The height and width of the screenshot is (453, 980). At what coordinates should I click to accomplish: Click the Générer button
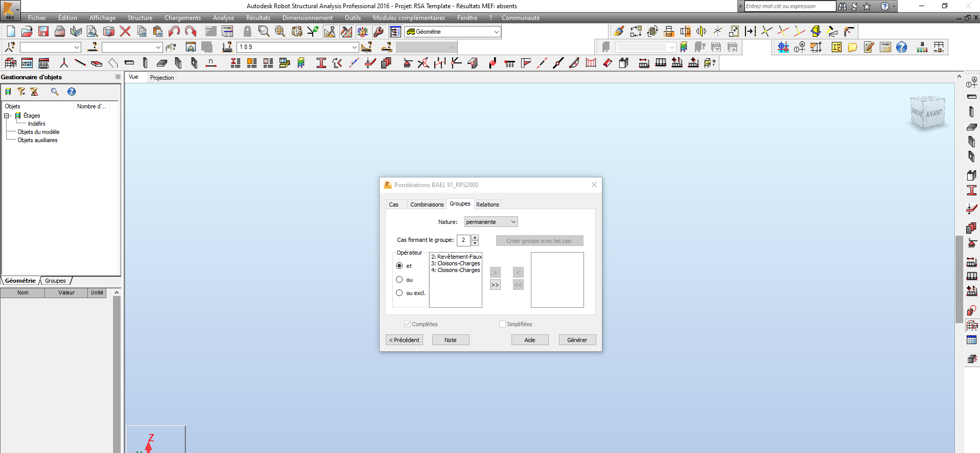[577, 340]
